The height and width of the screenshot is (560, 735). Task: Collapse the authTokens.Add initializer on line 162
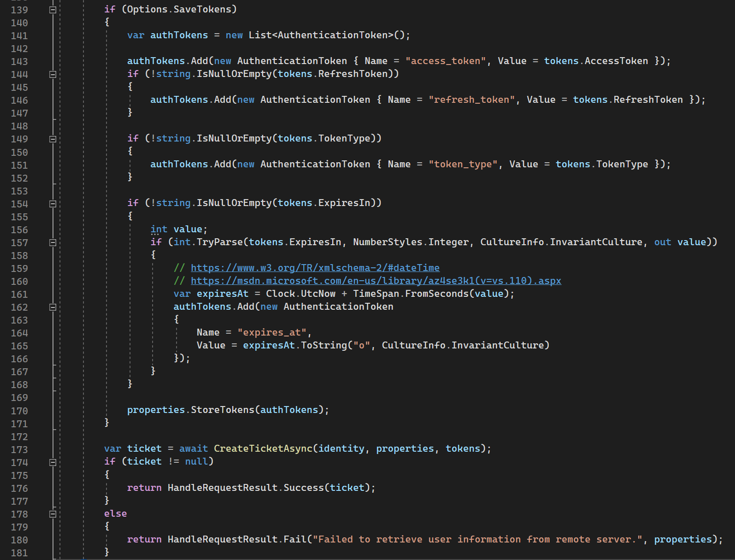click(53, 307)
